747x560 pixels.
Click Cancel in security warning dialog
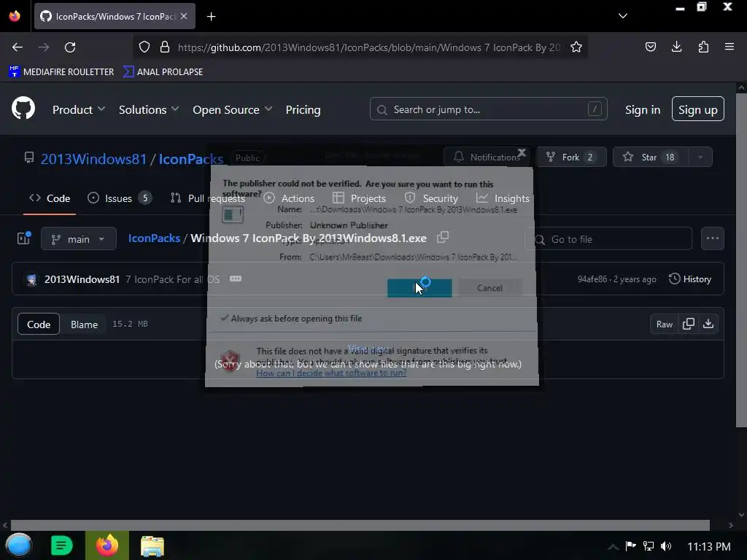click(x=489, y=287)
